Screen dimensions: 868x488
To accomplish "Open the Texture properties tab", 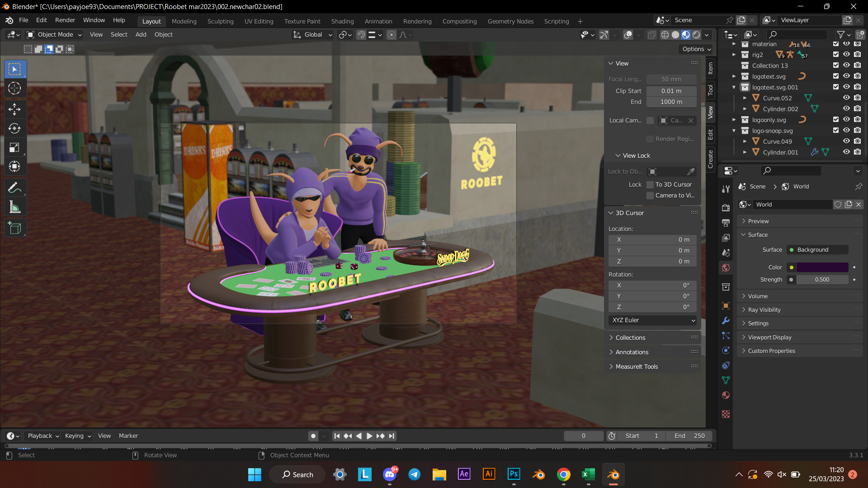I will 726,414.
